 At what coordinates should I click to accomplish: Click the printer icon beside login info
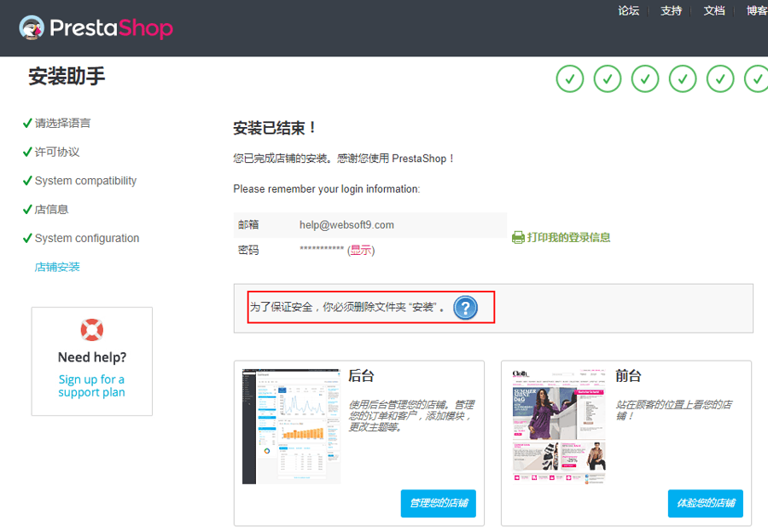517,238
